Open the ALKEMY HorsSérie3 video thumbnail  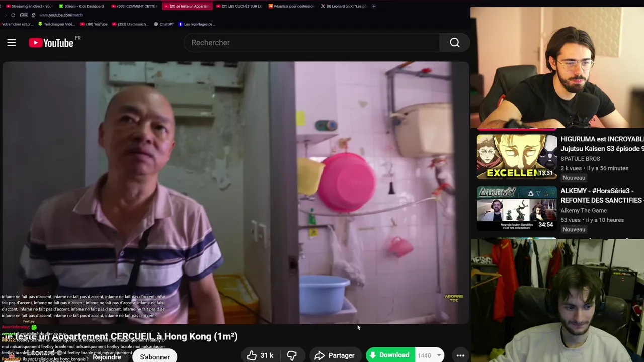[x=517, y=209]
